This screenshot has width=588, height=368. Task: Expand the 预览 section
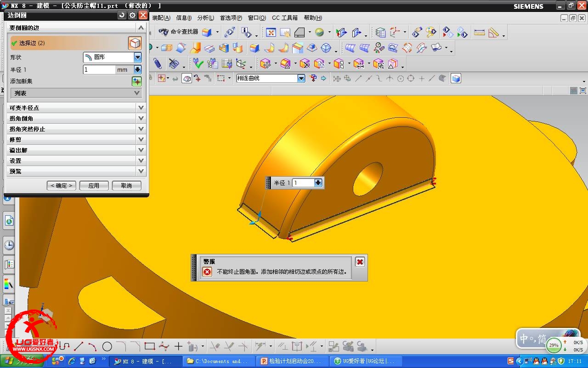76,171
